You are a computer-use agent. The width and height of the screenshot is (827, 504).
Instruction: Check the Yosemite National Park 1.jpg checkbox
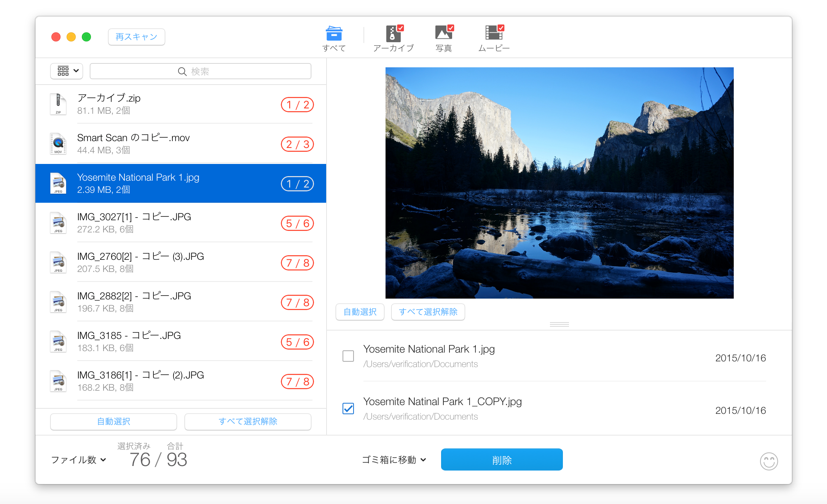[348, 356]
